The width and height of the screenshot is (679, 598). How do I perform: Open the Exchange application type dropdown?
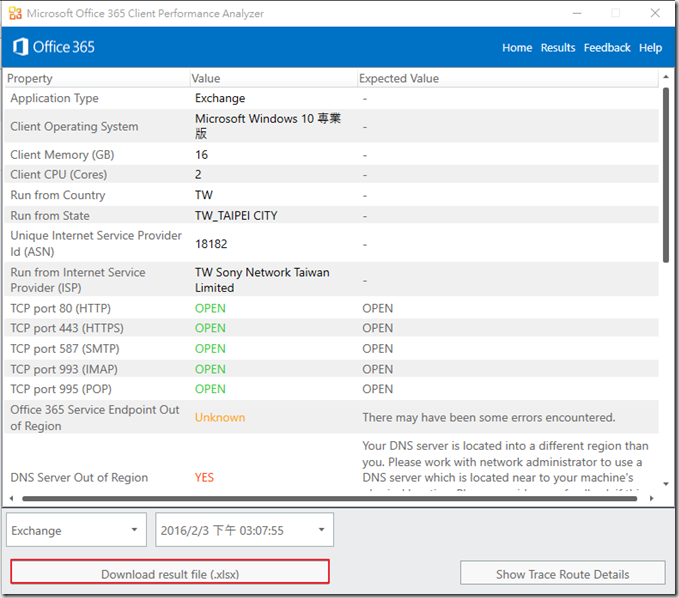pos(76,531)
